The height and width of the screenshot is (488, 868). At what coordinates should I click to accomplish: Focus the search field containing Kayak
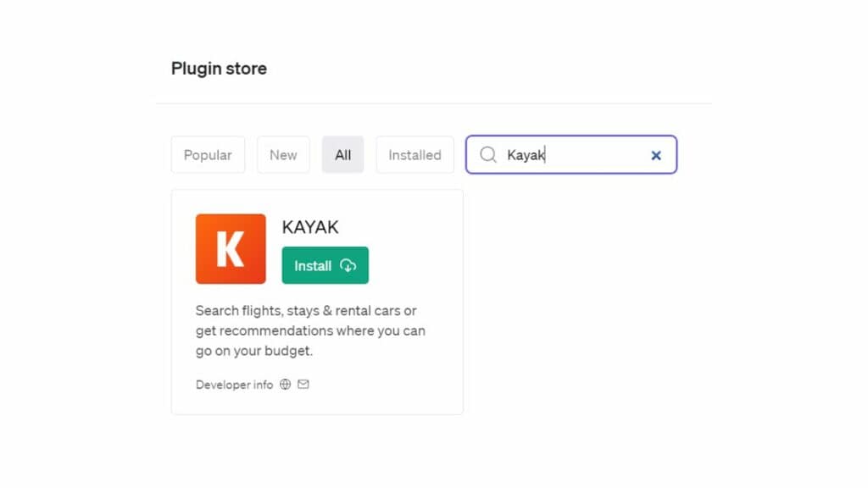coord(571,154)
